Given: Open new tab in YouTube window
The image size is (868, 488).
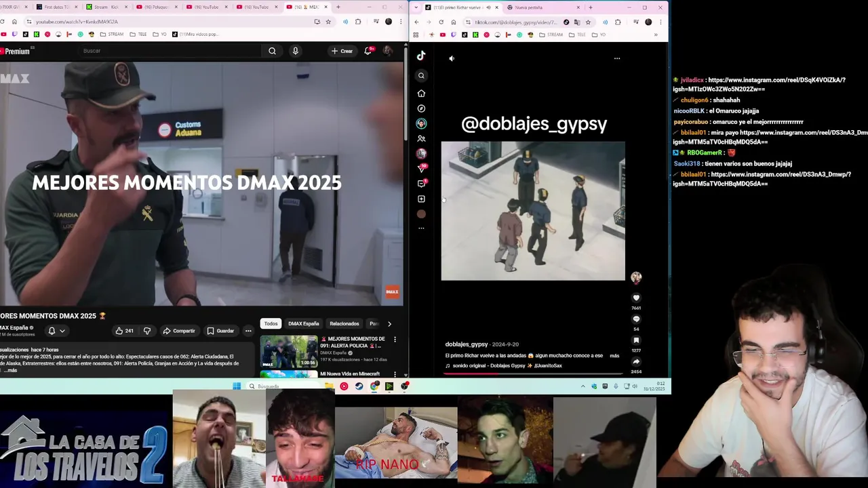Looking at the screenshot, I should click(x=338, y=7).
